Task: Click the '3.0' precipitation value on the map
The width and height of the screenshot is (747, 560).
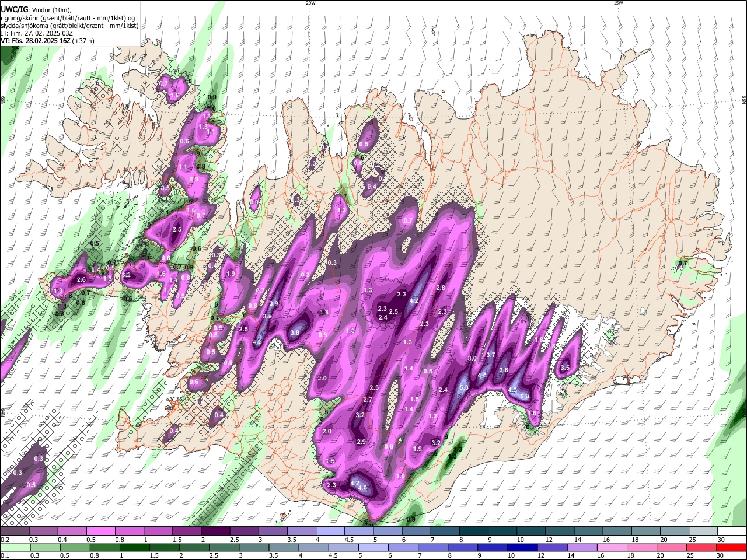Action: coord(473,358)
